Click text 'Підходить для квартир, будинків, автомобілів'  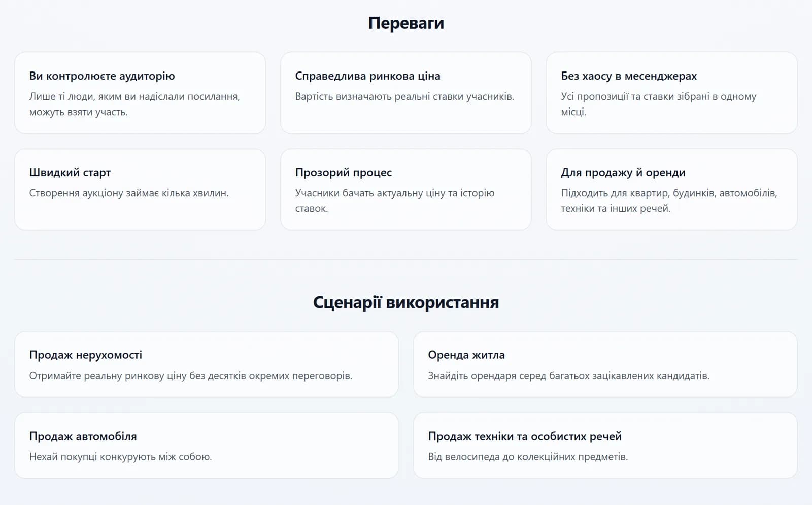pos(668,193)
